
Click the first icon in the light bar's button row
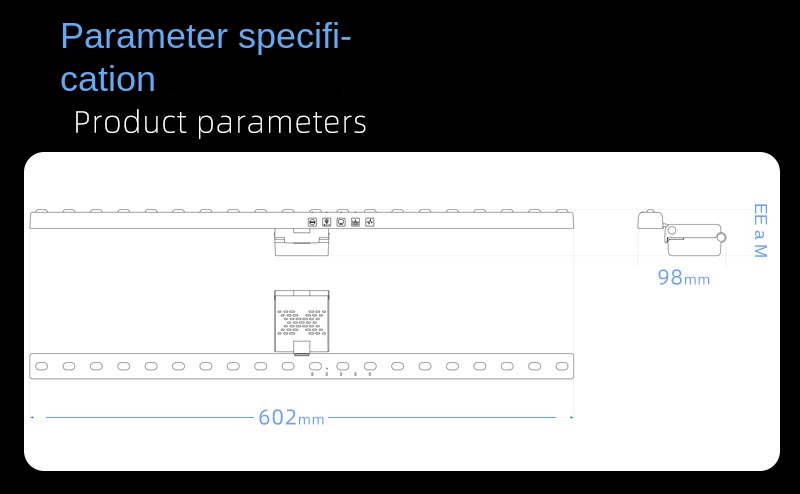[x=313, y=222]
